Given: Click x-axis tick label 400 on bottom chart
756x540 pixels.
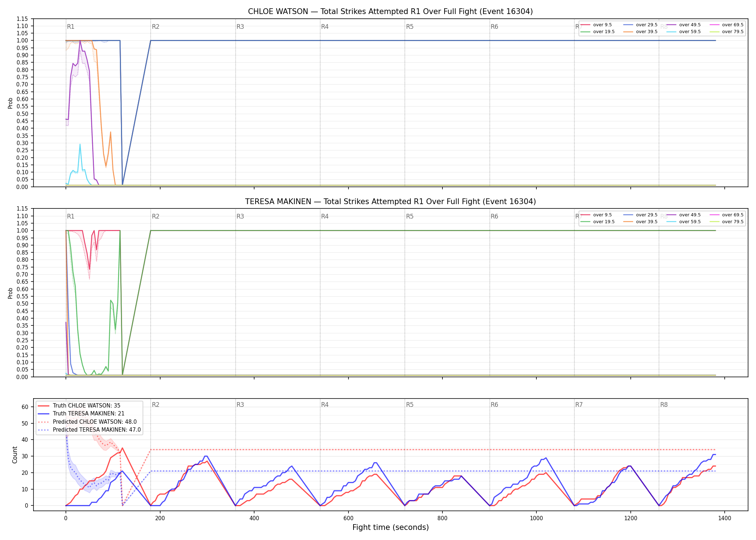Looking at the screenshot, I should pyautogui.click(x=254, y=518).
